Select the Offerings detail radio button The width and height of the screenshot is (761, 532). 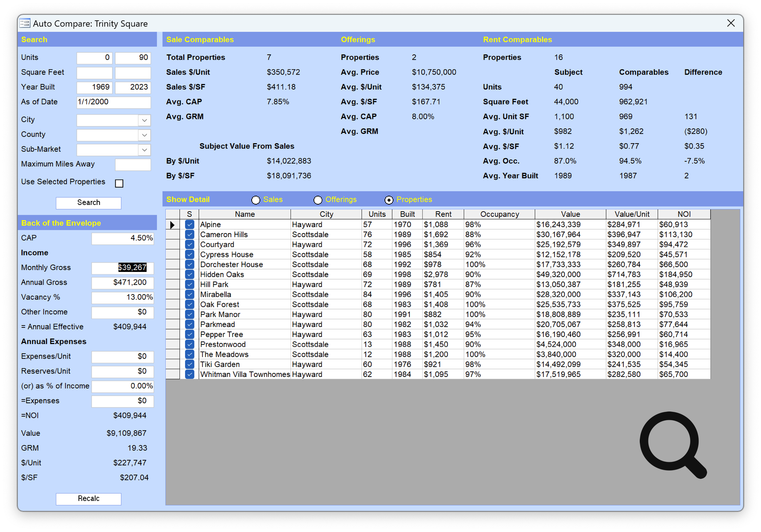318,200
